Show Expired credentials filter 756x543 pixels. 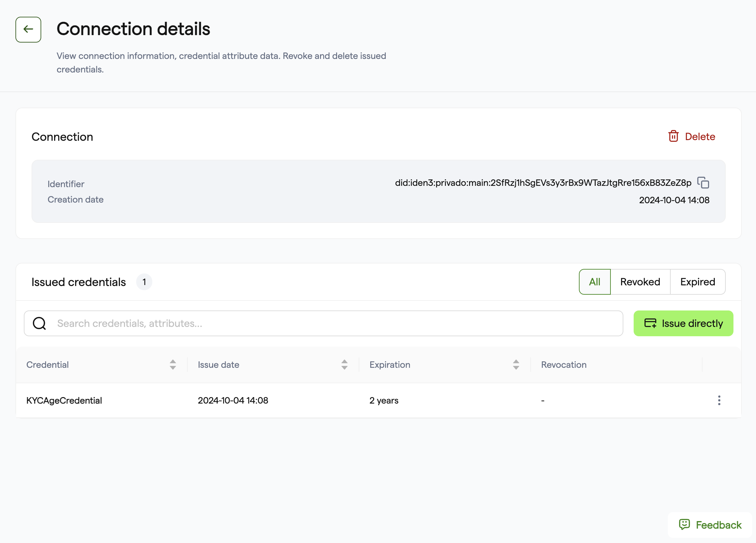[698, 282]
